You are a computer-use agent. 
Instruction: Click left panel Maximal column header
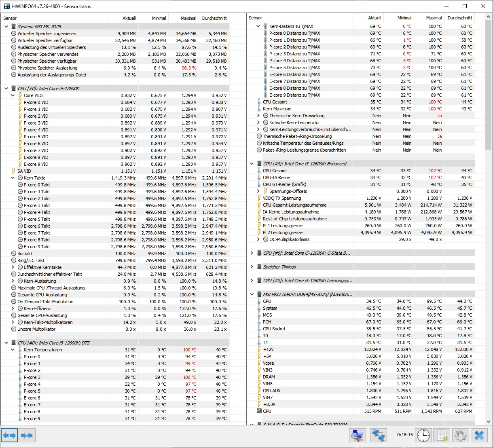pyautogui.click(x=184, y=18)
